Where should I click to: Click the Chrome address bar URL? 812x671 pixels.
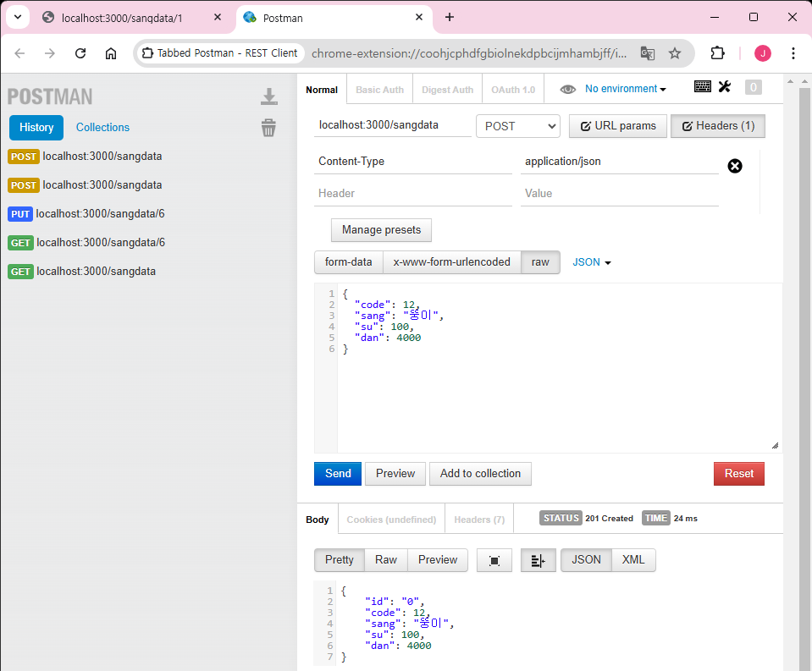[469, 53]
